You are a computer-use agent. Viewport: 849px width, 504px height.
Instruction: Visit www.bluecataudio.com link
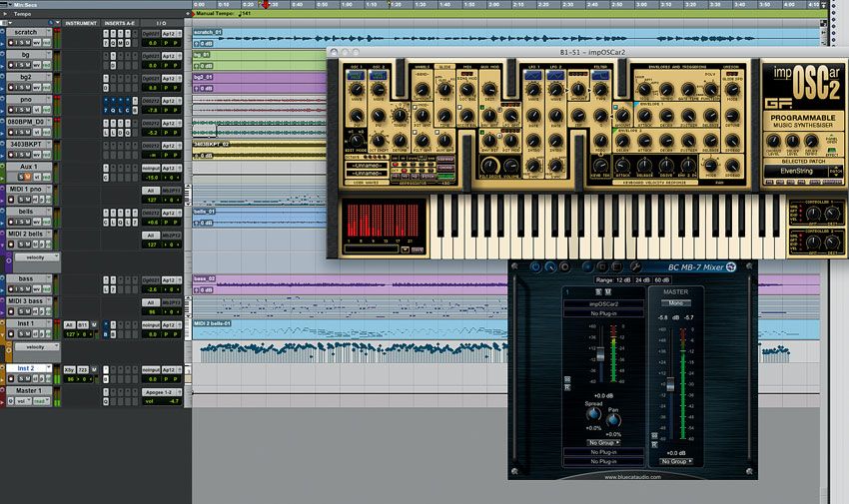pos(633,477)
